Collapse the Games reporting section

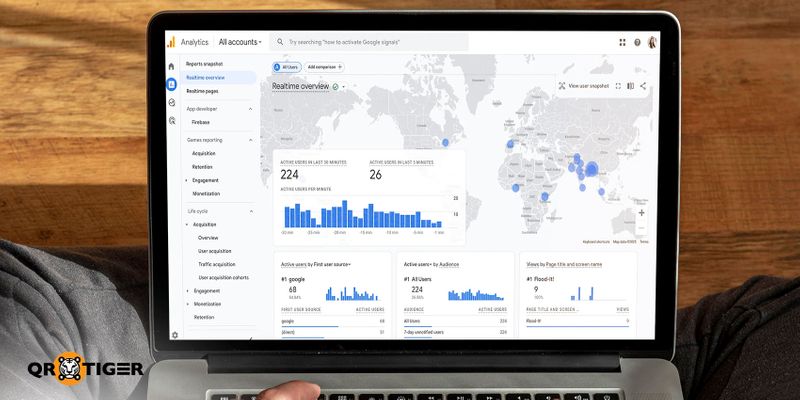(251, 140)
